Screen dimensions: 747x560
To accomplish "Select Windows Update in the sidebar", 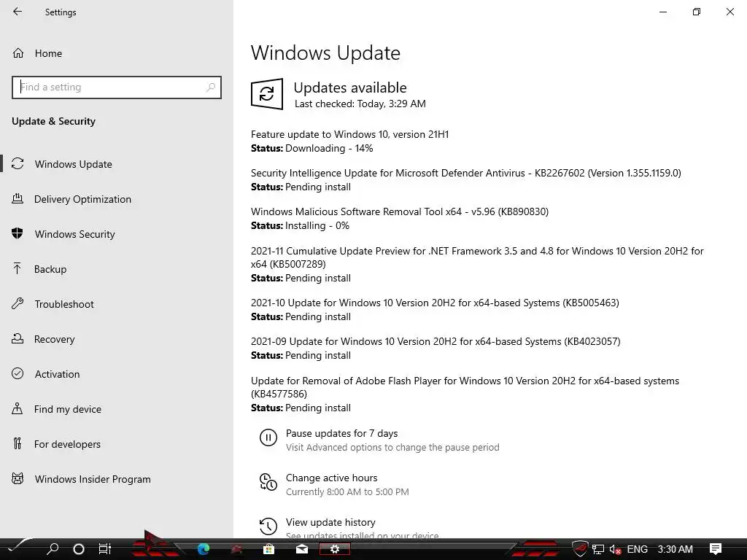I will tap(74, 164).
